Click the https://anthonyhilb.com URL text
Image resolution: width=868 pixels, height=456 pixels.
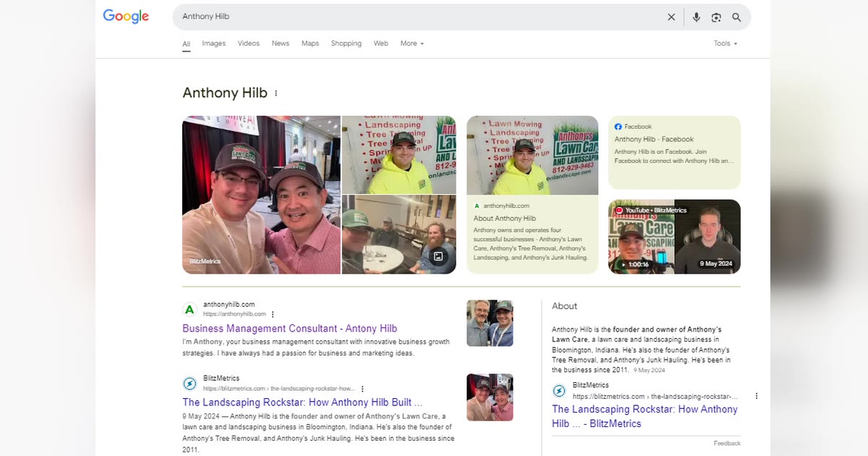234,314
